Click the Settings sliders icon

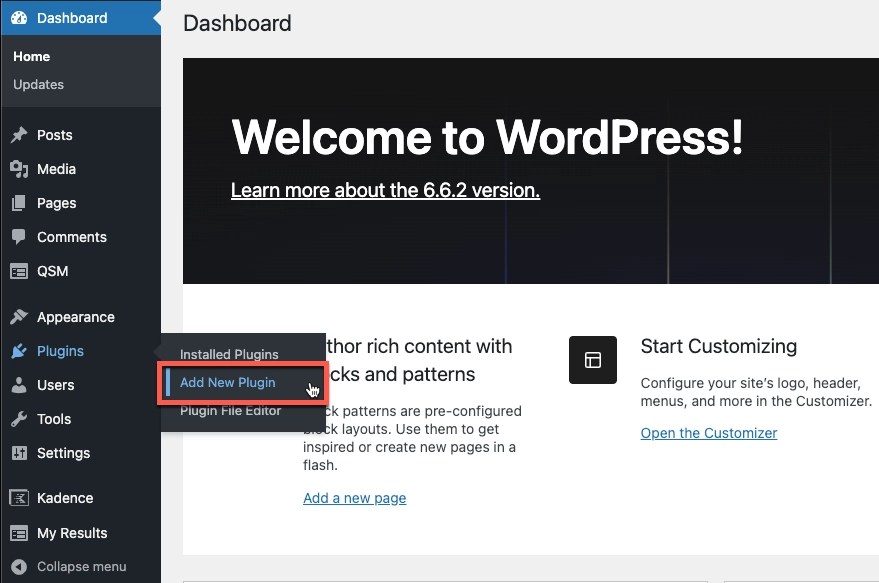point(19,453)
